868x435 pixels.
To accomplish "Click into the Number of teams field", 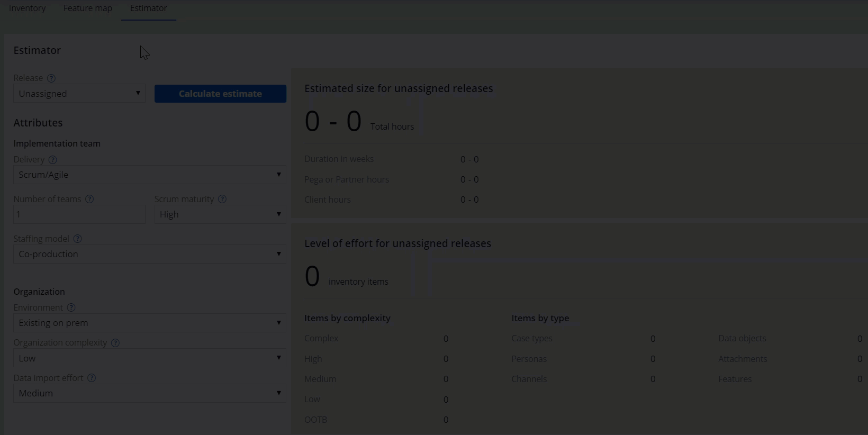I will (79, 214).
